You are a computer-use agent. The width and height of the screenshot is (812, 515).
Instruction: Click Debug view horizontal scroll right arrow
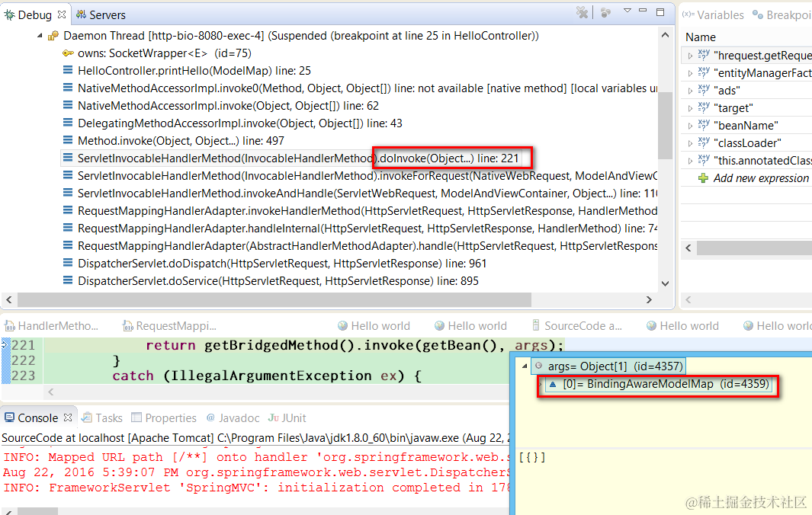[x=649, y=299]
